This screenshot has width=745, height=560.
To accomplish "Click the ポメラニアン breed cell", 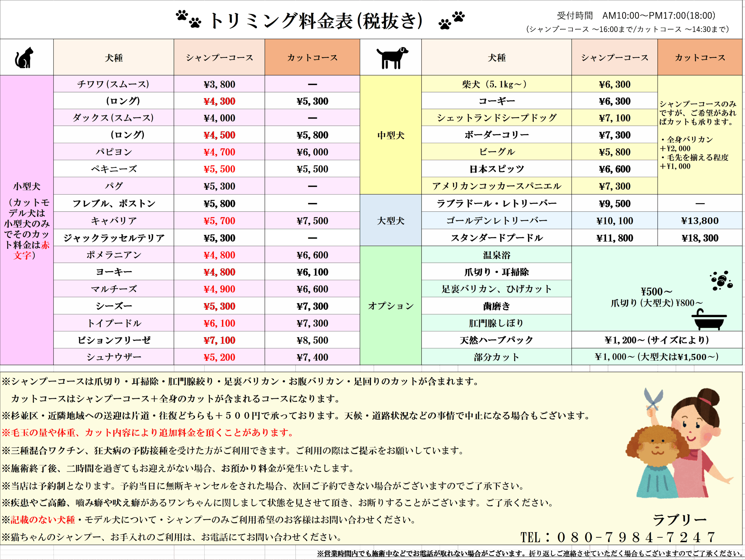I will pyautogui.click(x=113, y=255).
